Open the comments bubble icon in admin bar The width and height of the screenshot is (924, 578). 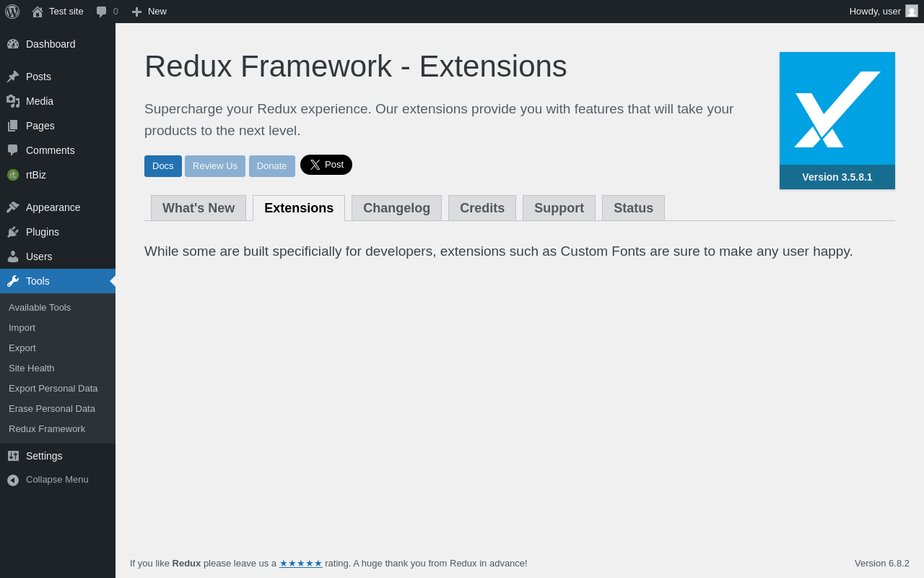(102, 12)
